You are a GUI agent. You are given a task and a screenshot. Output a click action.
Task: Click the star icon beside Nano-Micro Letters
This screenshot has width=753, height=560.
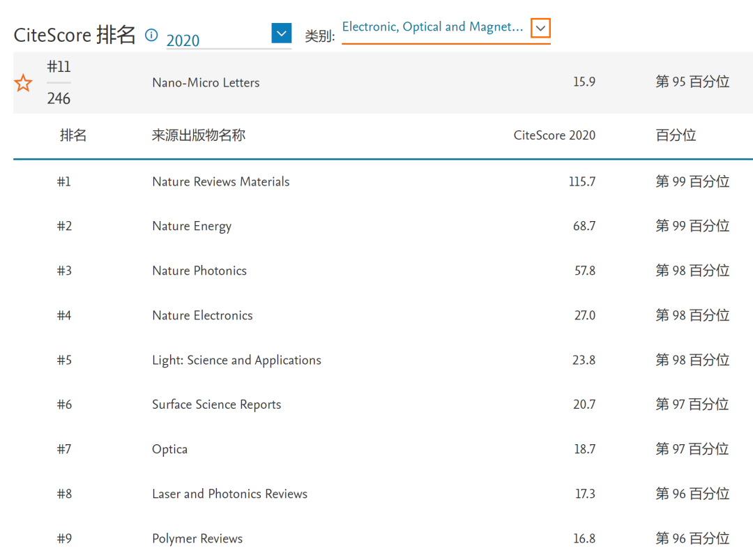pos(23,83)
